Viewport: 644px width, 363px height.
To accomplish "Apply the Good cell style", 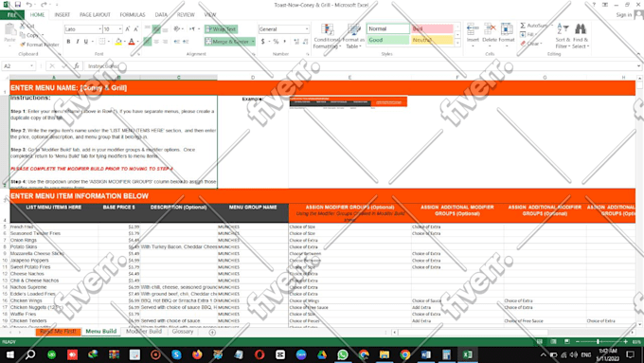I will tap(388, 40).
